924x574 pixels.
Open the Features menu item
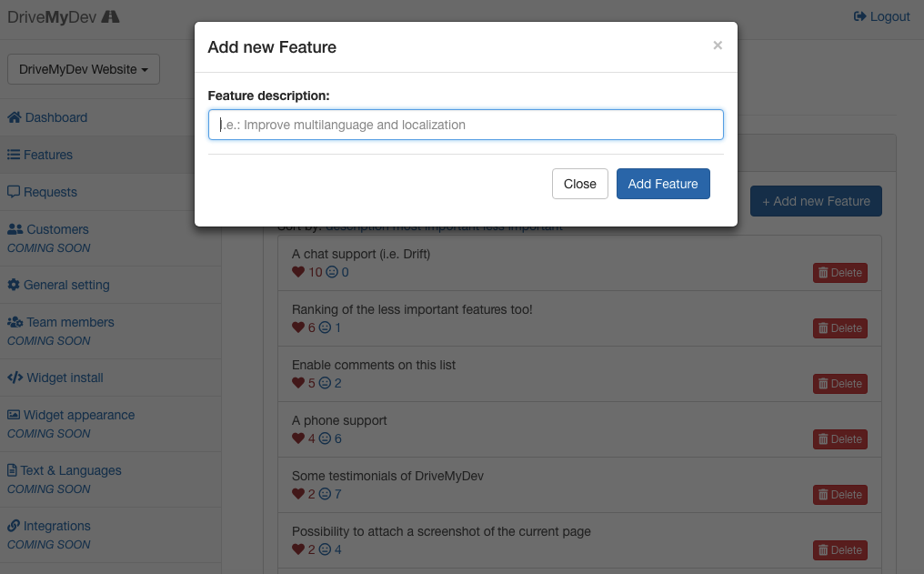click(x=47, y=155)
